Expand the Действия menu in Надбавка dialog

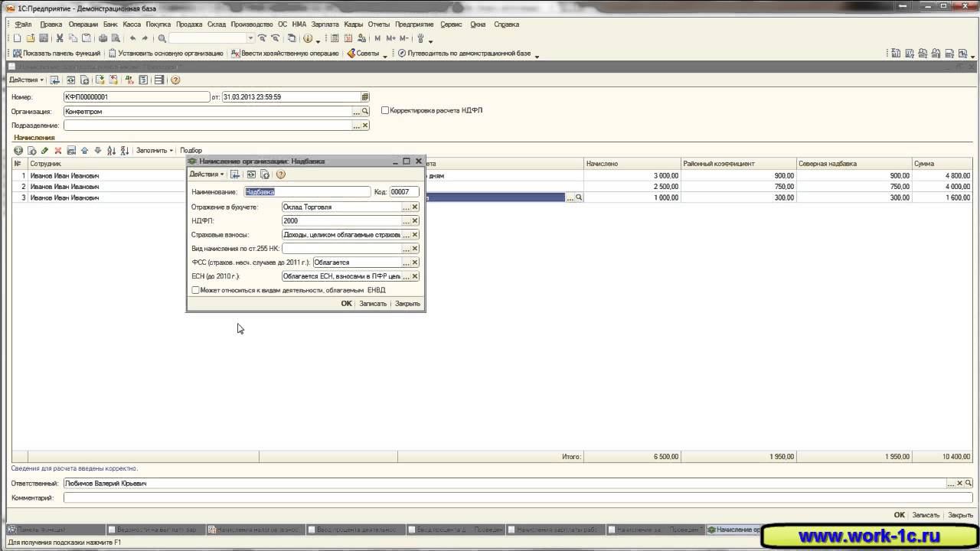(207, 174)
